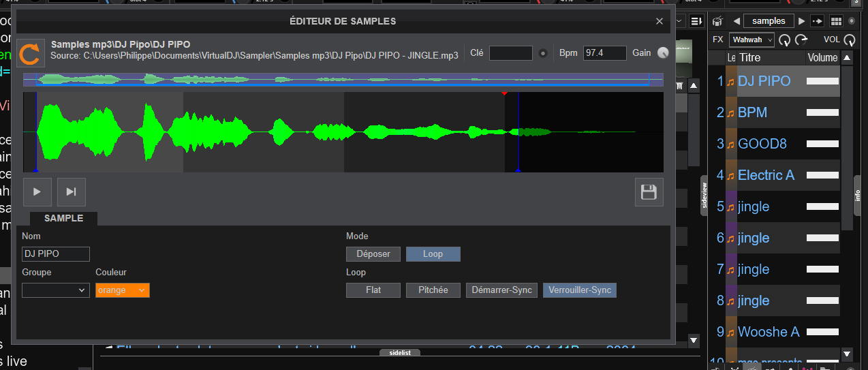The height and width of the screenshot is (370, 868).
Task: Click the music note icon of DJ PIPO row
Action: pyautogui.click(x=731, y=81)
